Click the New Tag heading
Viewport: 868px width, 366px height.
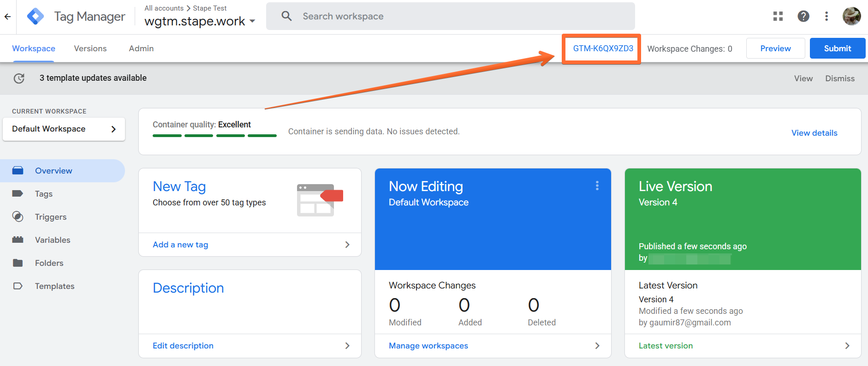click(x=179, y=186)
